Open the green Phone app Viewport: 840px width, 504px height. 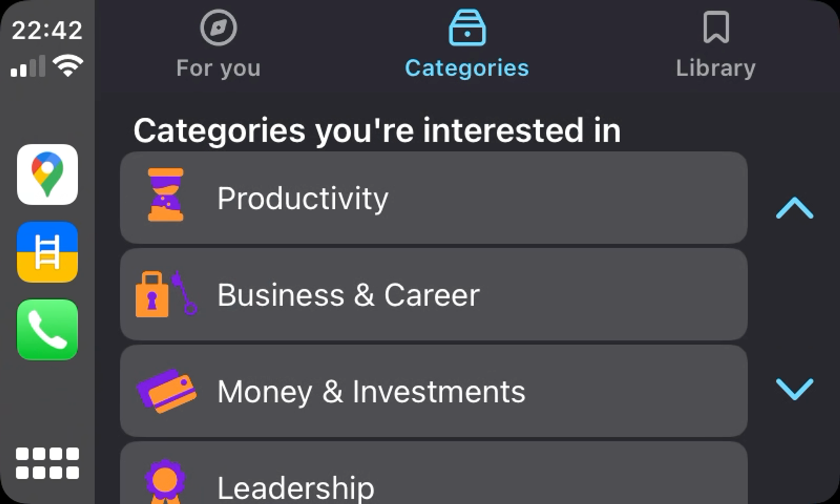click(47, 330)
